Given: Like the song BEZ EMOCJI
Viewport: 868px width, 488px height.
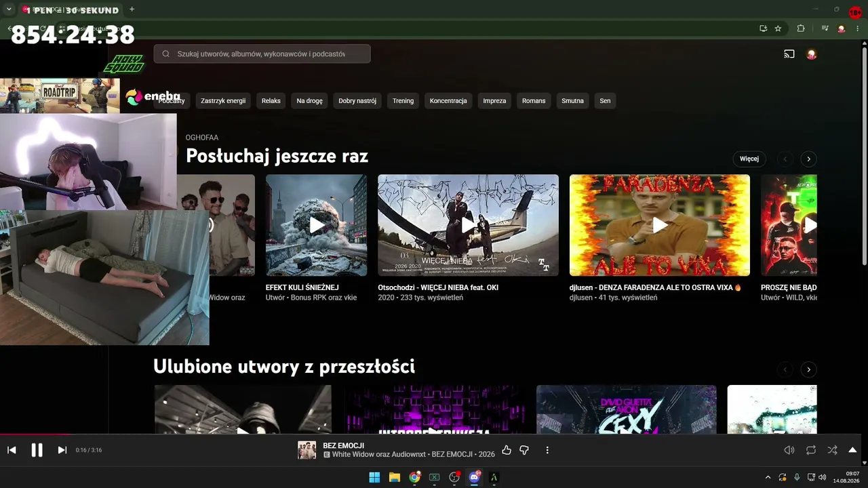Looking at the screenshot, I should [x=507, y=450].
